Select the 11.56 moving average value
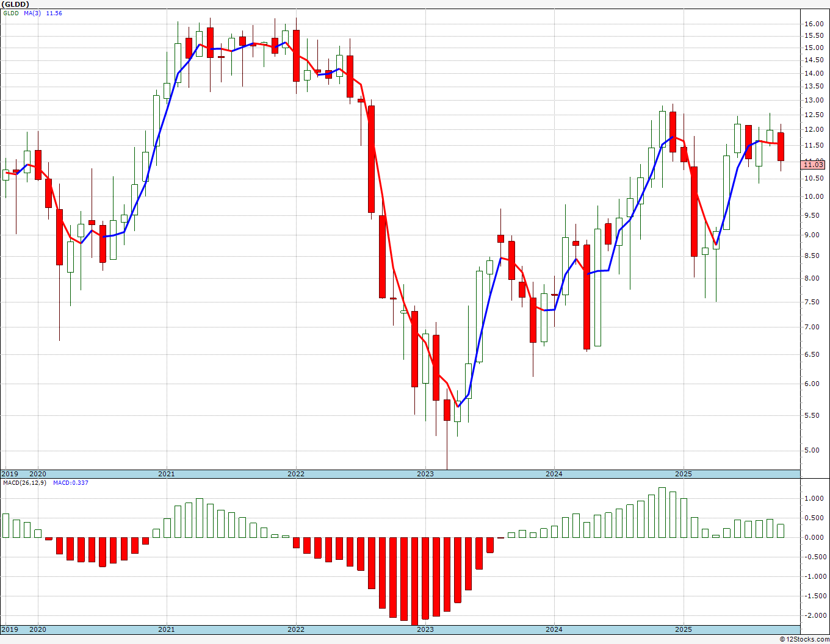 54,13
